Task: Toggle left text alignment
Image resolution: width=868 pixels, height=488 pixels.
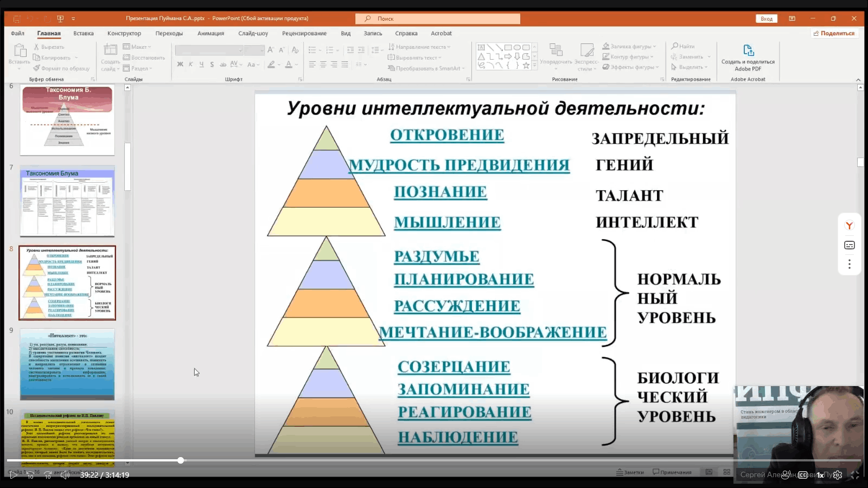Action: (x=312, y=65)
